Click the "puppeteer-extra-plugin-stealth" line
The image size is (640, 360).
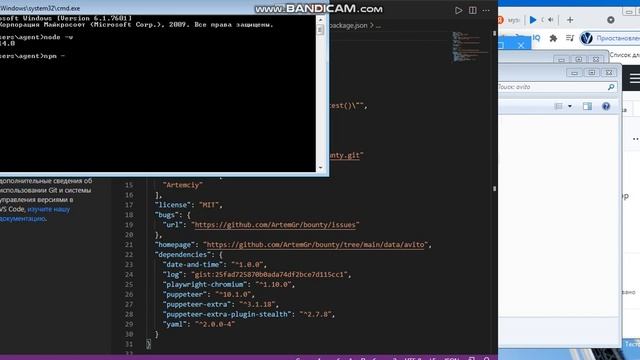point(249,314)
